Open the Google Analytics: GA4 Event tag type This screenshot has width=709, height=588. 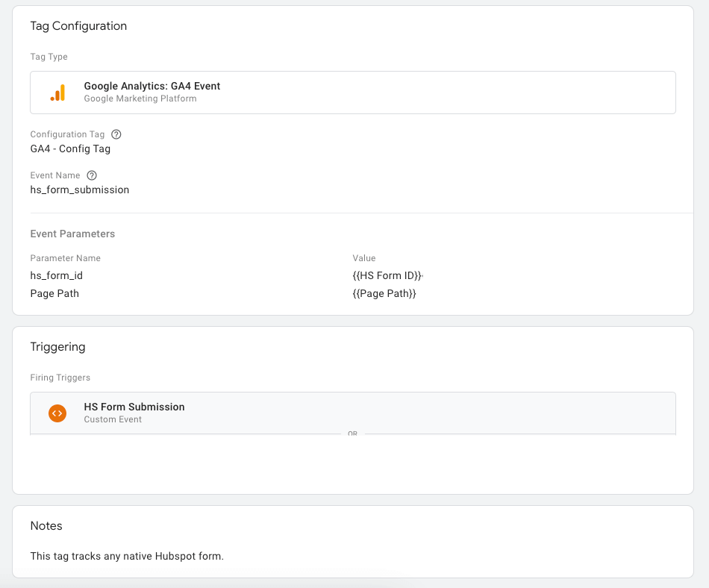pyautogui.click(x=152, y=87)
